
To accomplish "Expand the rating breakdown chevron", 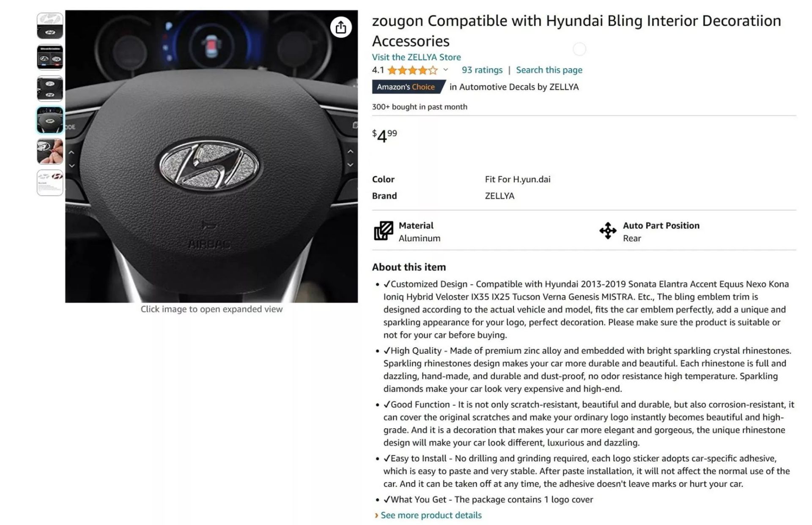I will [445, 70].
